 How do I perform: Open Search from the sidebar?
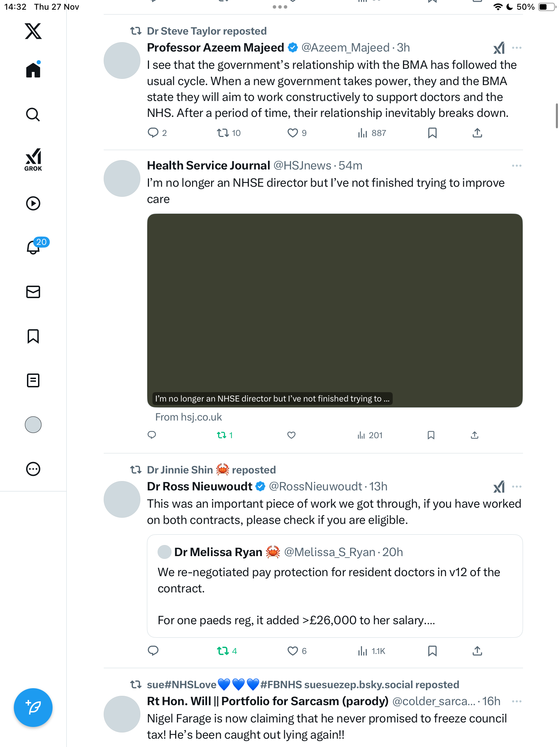[33, 114]
